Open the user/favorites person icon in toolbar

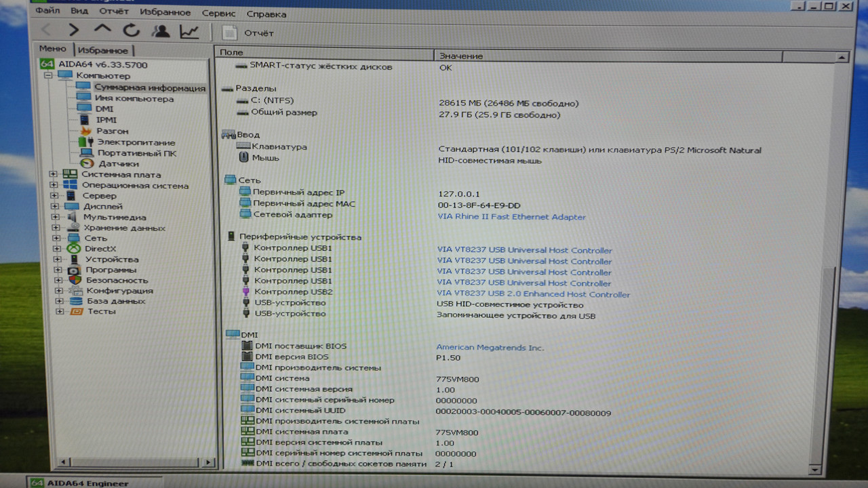pos(161,30)
